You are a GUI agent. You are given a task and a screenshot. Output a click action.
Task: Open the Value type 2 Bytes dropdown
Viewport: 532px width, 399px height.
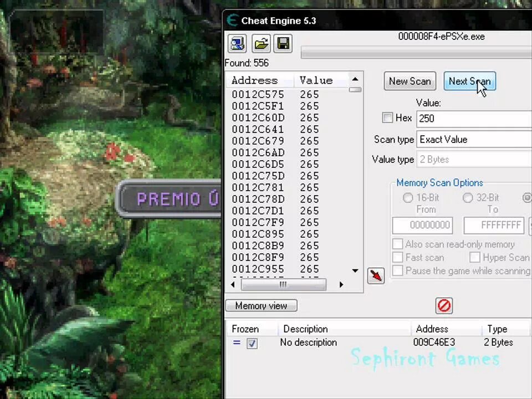474,159
